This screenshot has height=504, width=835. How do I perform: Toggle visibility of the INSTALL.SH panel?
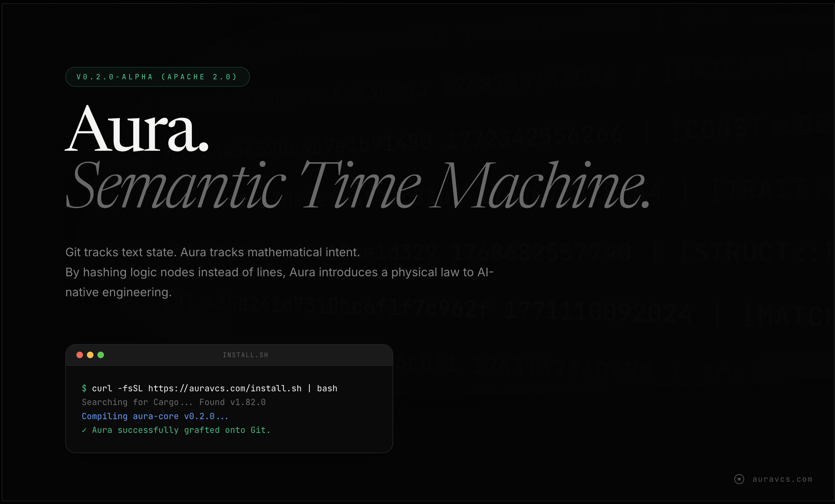click(245, 355)
